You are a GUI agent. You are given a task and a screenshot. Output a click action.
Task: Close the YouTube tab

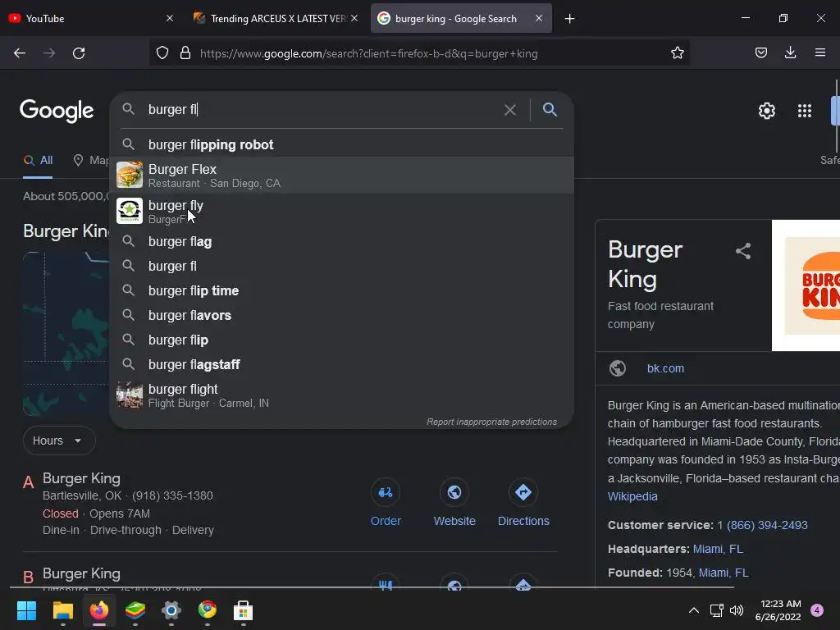pyautogui.click(x=170, y=19)
